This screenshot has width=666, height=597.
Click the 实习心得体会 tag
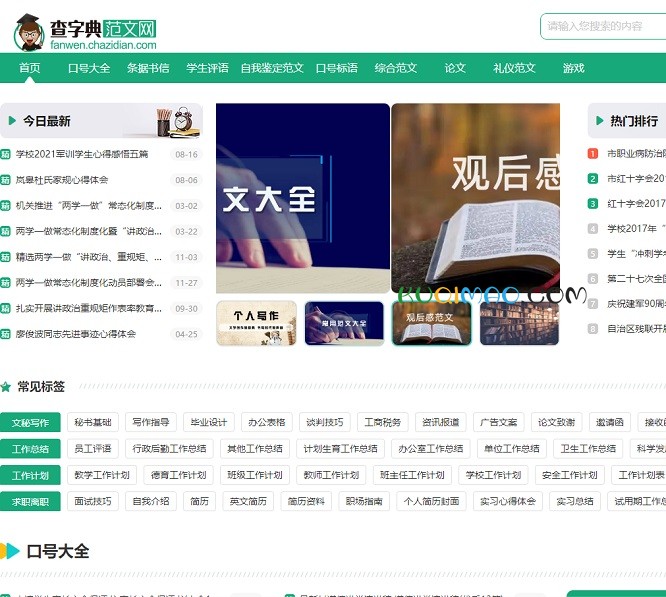tap(508, 501)
